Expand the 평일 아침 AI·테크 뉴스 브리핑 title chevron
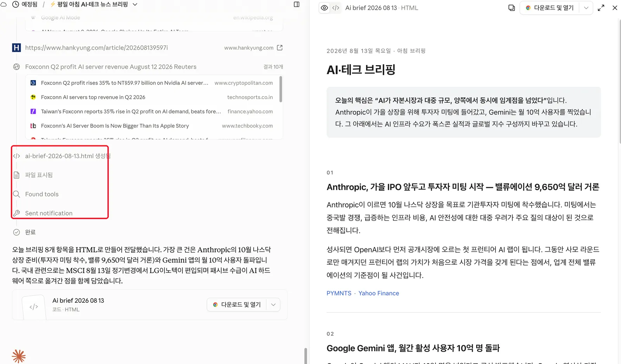Viewport: 621px width, 364px height. (135, 5)
